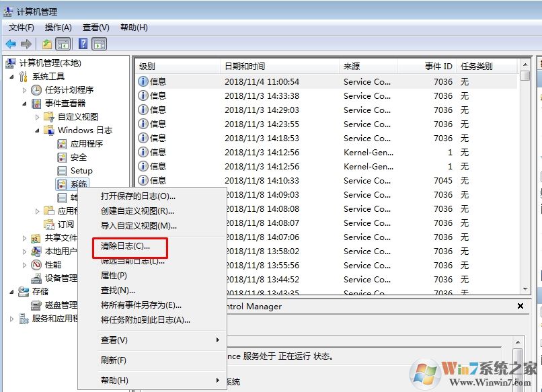Click the 级别 column header
This screenshot has height=392, width=542.
tap(156, 65)
